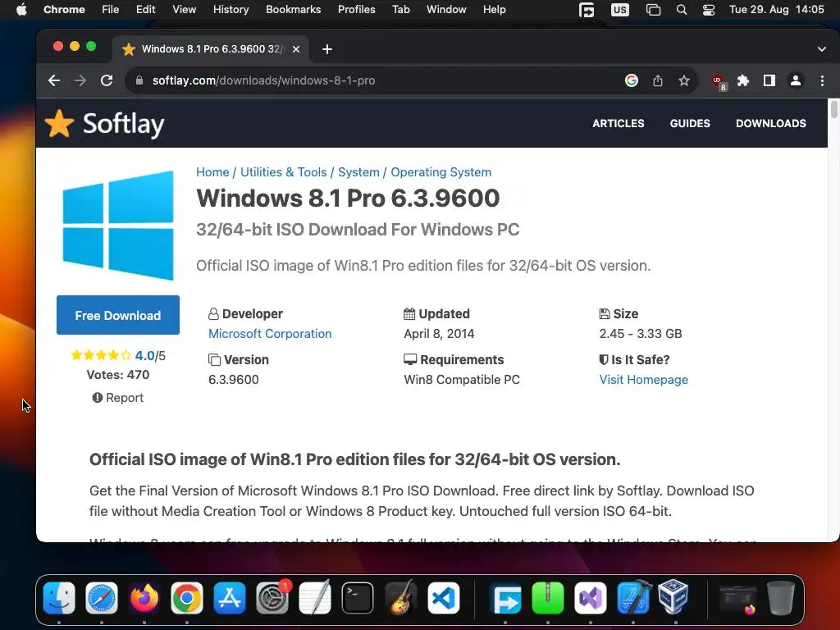
Task: Open VirtualBox from the dock
Action: point(673,596)
